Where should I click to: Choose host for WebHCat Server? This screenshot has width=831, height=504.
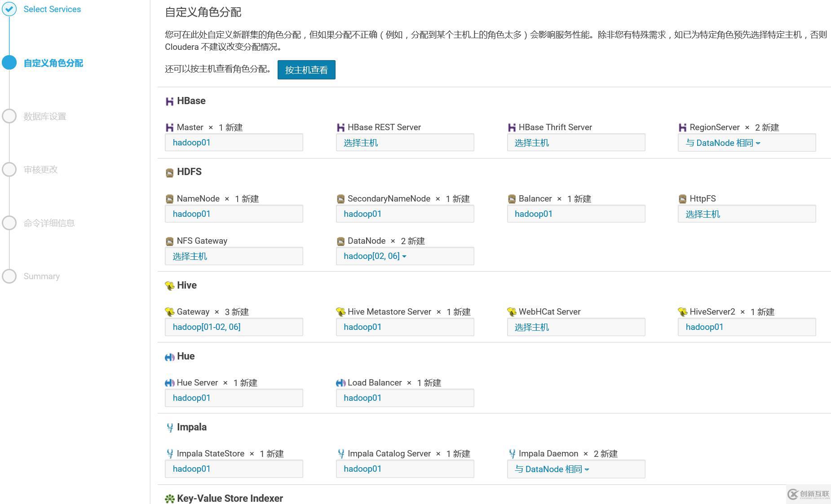(x=576, y=327)
